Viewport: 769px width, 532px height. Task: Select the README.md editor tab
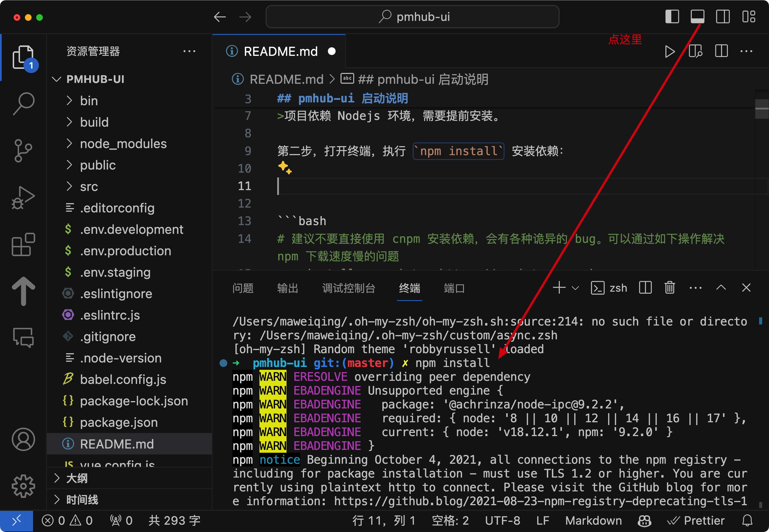pyautogui.click(x=279, y=51)
